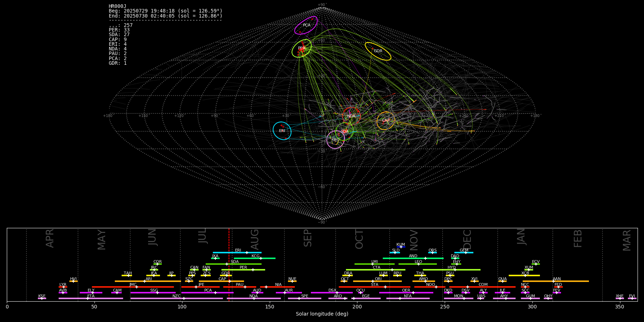
Task: Select the KCG shower bar in timeline
Action: pyautogui.click(x=255, y=258)
